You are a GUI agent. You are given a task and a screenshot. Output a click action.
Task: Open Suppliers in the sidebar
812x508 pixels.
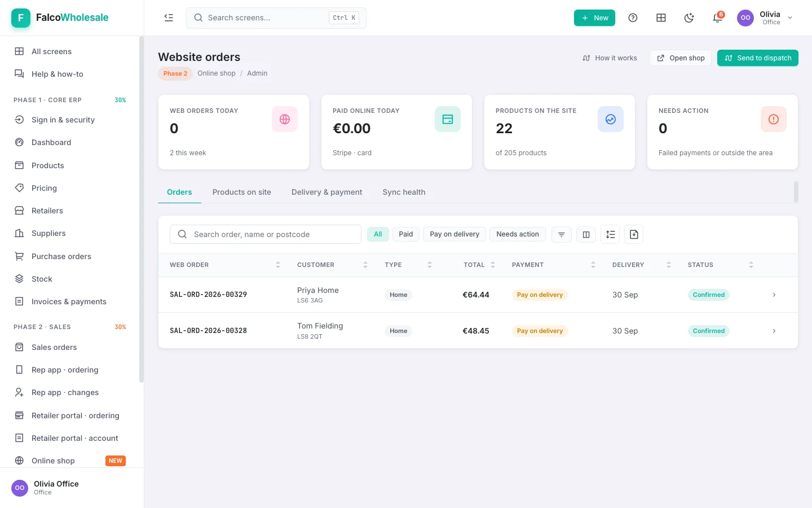70,233
